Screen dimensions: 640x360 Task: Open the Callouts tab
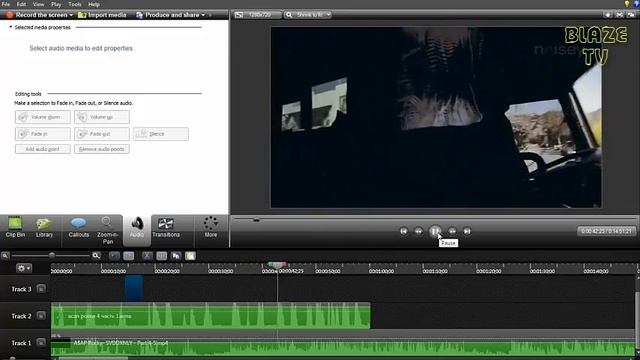(x=78, y=228)
